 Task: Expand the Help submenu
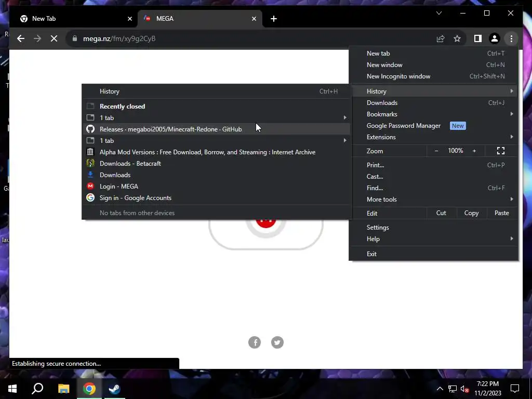(x=434, y=239)
